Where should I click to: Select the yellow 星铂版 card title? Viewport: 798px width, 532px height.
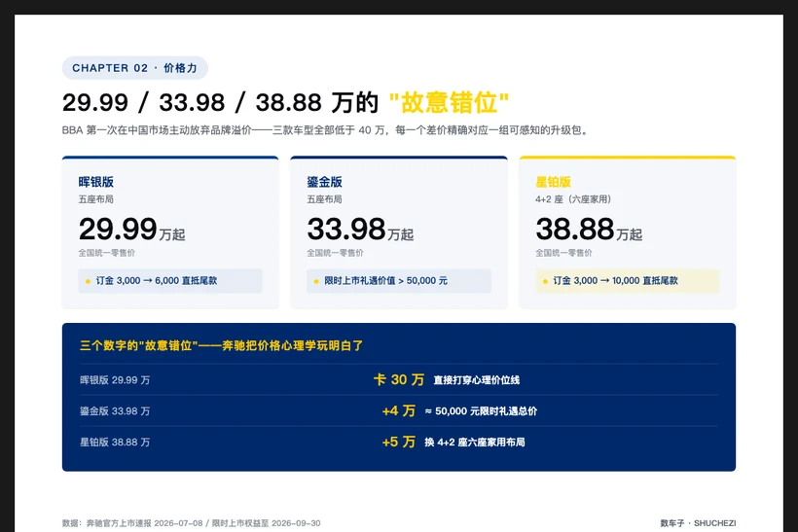pos(553,182)
